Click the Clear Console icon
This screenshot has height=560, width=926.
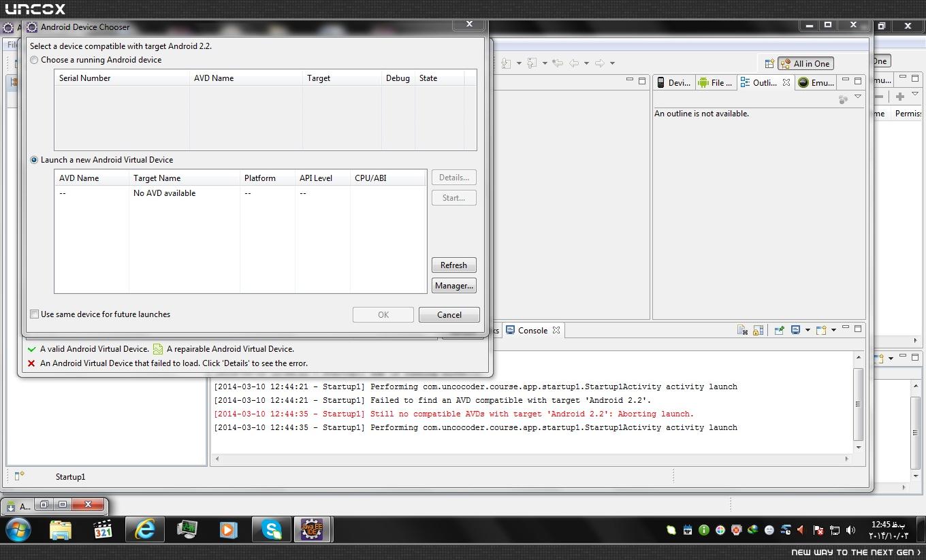[x=743, y=330]
